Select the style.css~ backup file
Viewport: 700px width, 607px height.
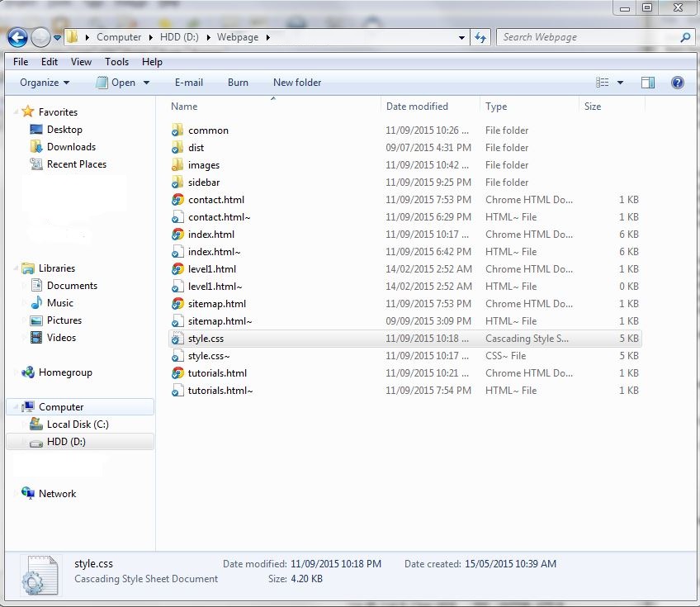tap(209, 356)
